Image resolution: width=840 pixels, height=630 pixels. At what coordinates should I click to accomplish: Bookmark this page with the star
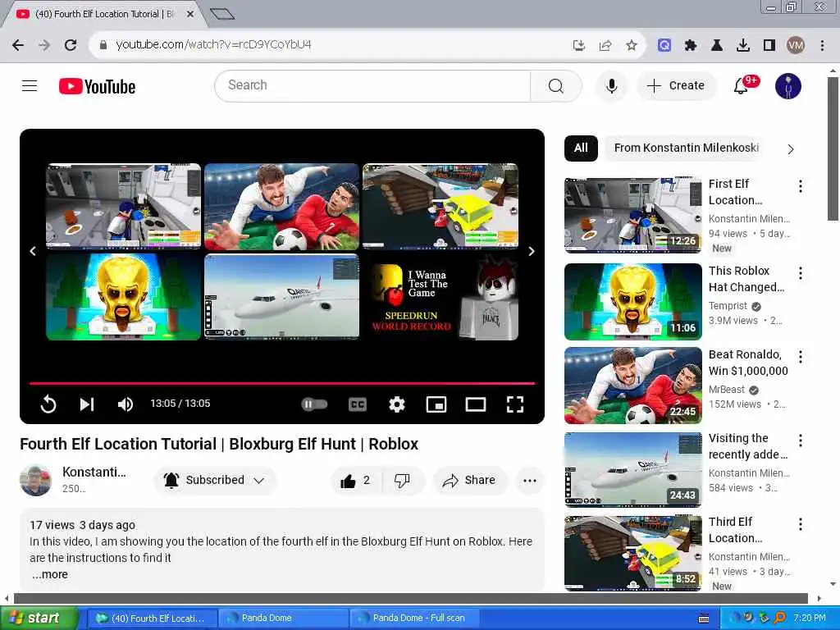[632, 45]
